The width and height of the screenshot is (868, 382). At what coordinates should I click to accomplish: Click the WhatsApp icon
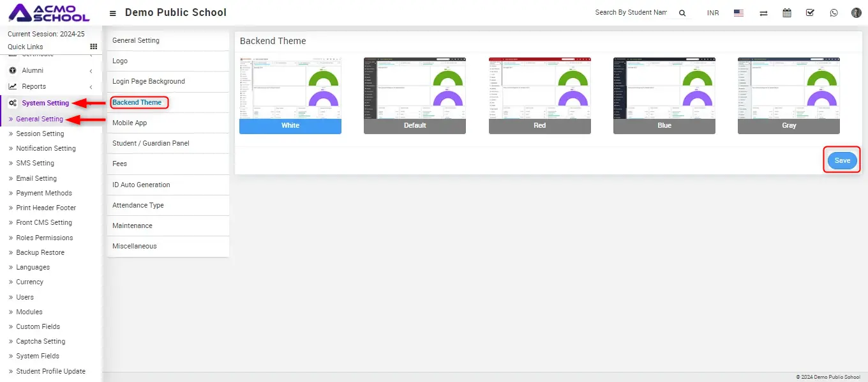(834, 13)
